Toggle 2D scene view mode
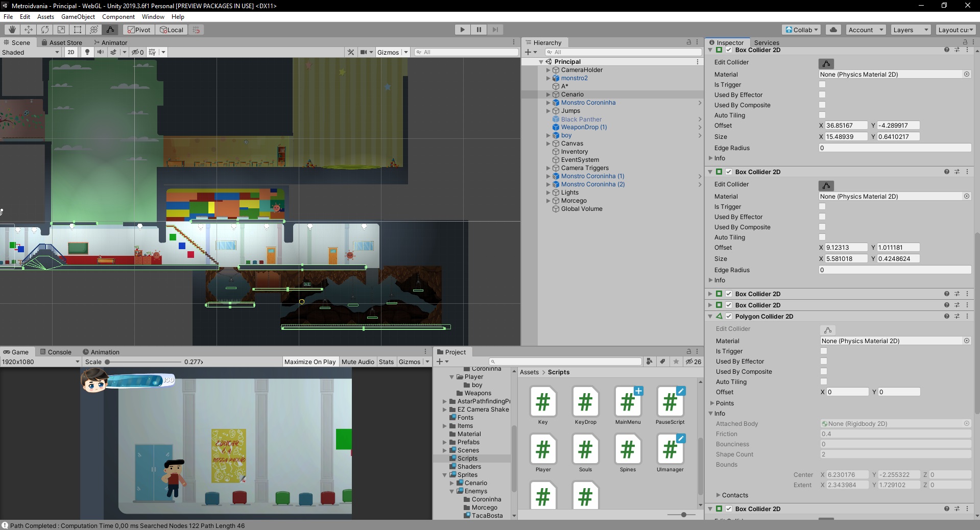This screenshot has width=980, height=530. [71, 52]
